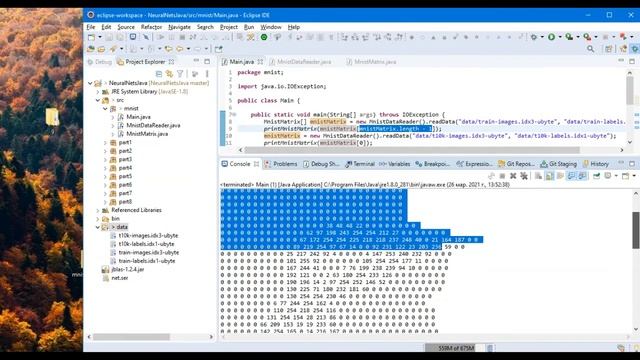This screenshot has height=360, width=640.
Task: Open the Project menu
Action: [229, 27]
